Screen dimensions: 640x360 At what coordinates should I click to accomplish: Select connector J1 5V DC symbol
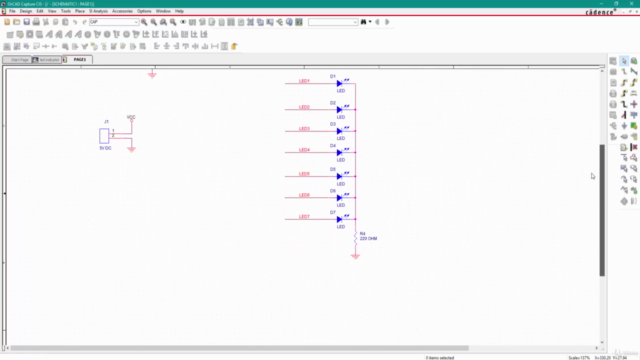pos(104,136)
